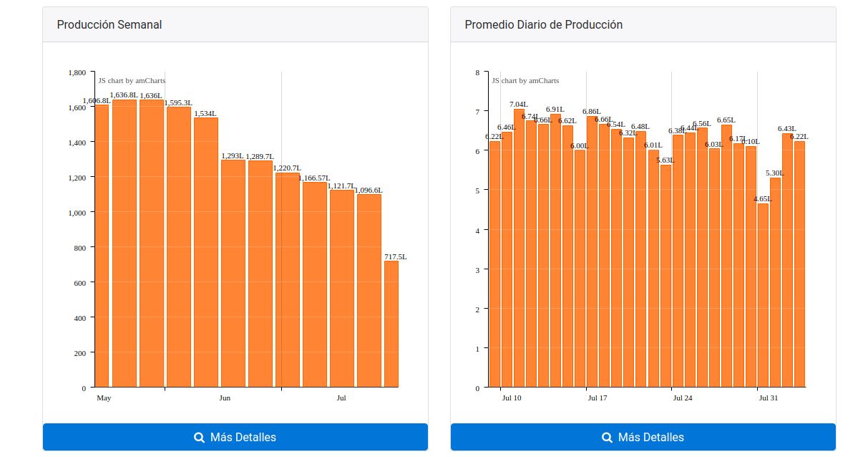This screenshot has width=868, height=457.
Task: Click search icon in weekly Más Detalles button
Action: pyautogui.click(x=200, y=438)
